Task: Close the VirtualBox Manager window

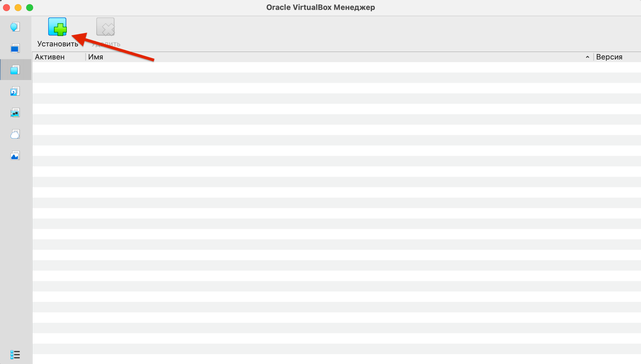Action: coord(6,8)
